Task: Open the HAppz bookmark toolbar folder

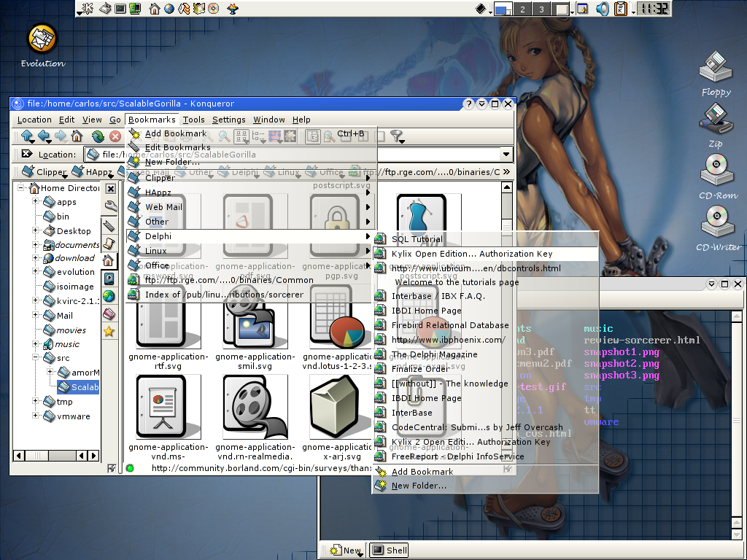Action: [93, 172]
